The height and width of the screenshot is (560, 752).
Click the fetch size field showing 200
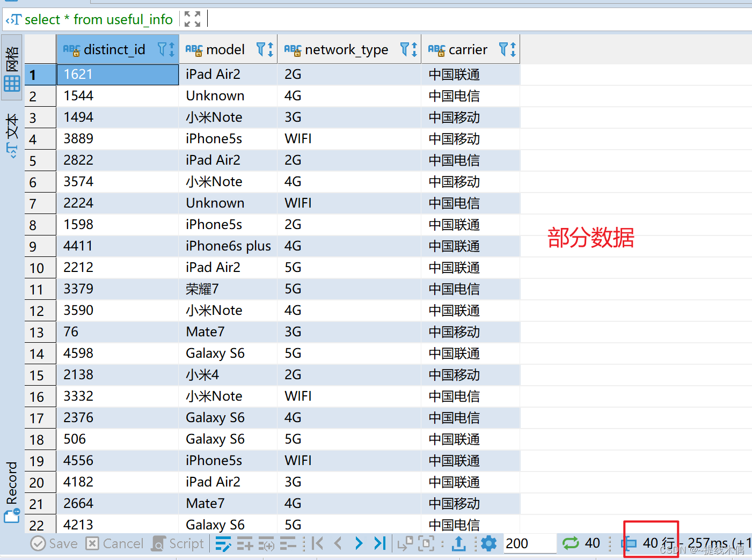pyautogui.click(x=530, y=543)
